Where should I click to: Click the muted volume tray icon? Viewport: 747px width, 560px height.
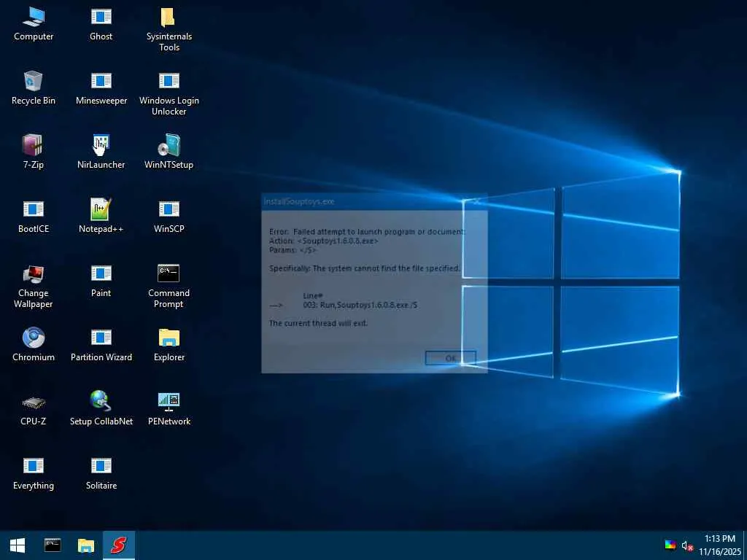tap(687, 545)
